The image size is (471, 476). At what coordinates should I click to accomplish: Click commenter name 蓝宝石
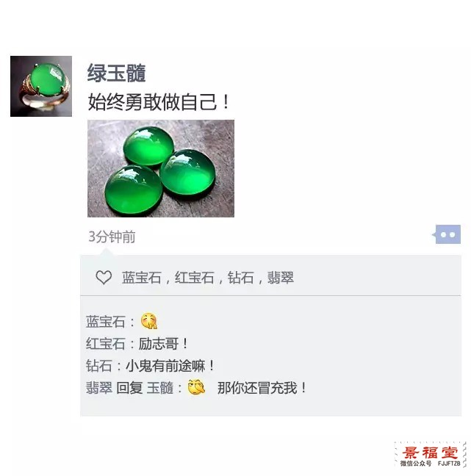(106, 322)
